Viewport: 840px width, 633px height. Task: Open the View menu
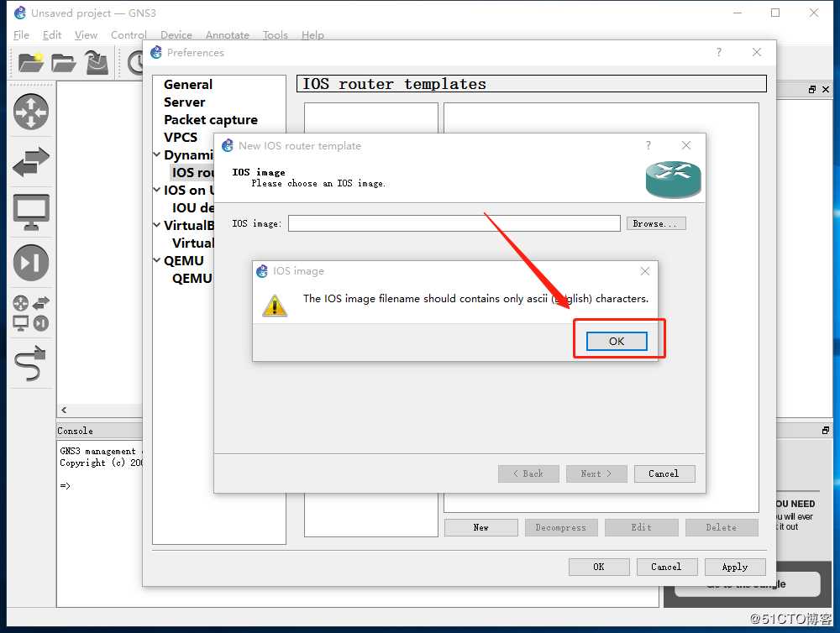86,34
